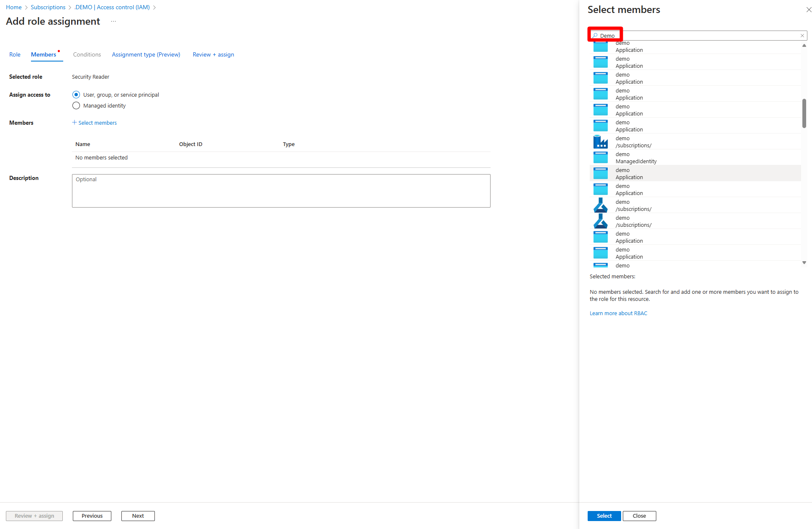Image resolution: width=812 pixels, height=529 pixels.
Task: Click the results list scrollbar thumb
Action: (x=804, y=113)
